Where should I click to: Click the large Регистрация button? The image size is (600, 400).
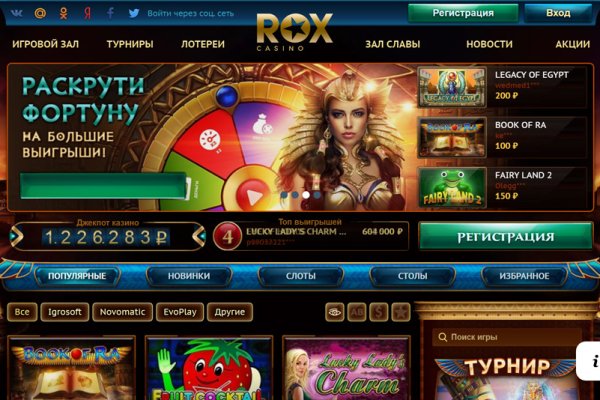pyautogui.click(x=505, y=237)
